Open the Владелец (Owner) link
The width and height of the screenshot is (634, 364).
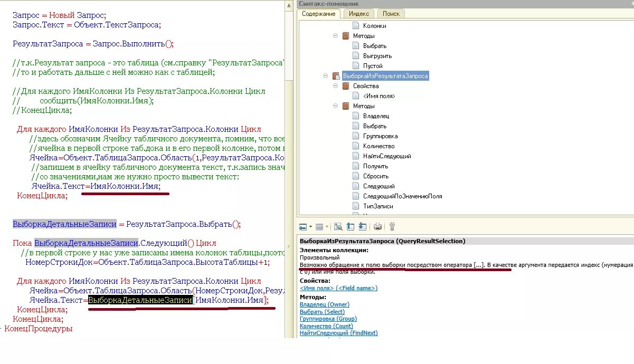pos(324,304)
